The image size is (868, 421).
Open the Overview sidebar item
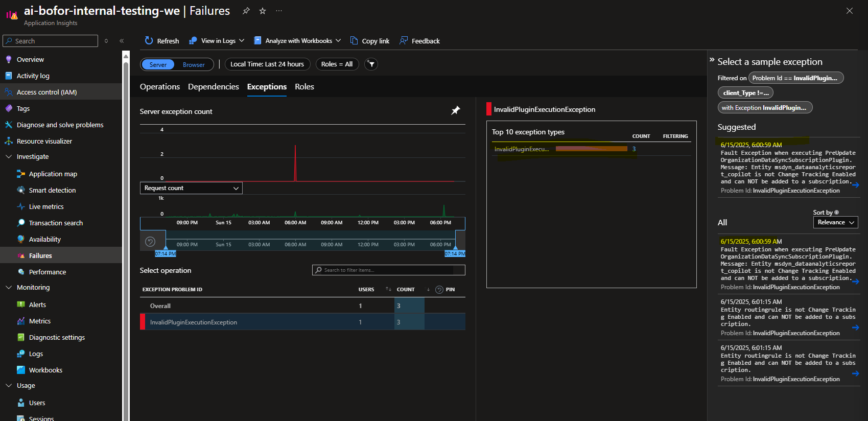(30, 59)
